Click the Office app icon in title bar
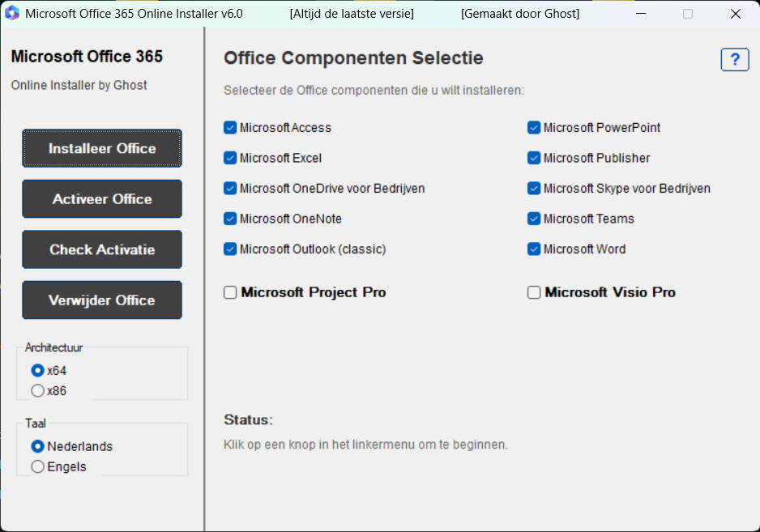Image resolution: width=760 pixels, height=532 pixels. pos(12,13)
